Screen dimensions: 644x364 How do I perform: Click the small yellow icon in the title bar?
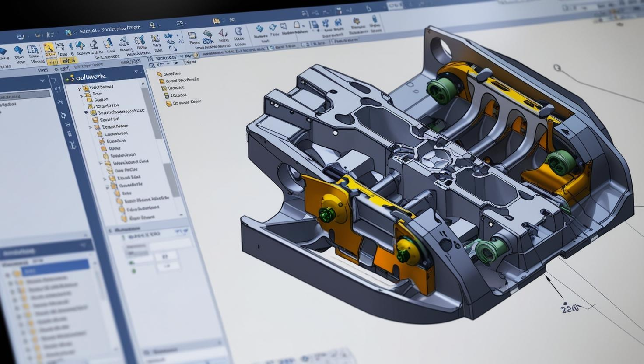pos(216,21)
